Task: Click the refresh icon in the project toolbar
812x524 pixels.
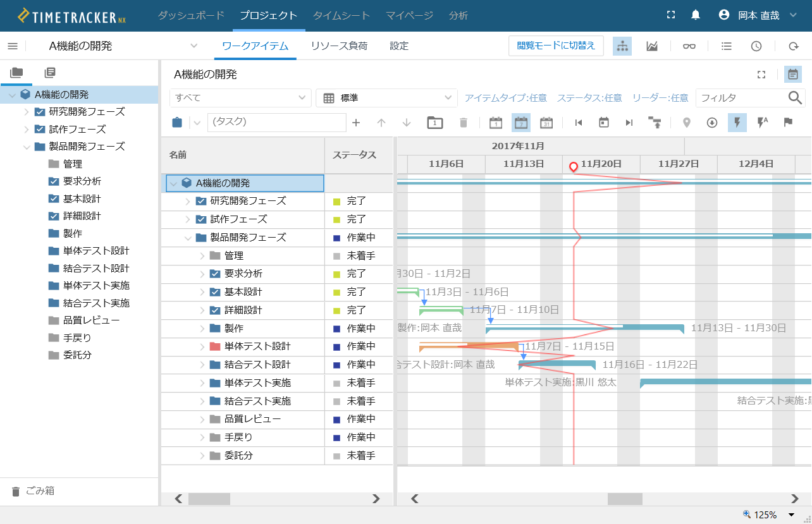Action: pyautogui.click(x=793, y=46)
